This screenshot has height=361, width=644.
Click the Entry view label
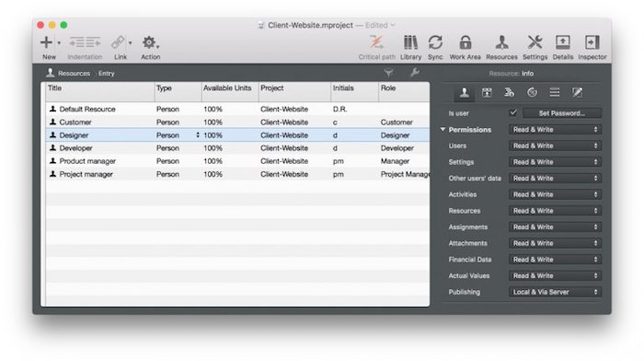click(106, 73)
